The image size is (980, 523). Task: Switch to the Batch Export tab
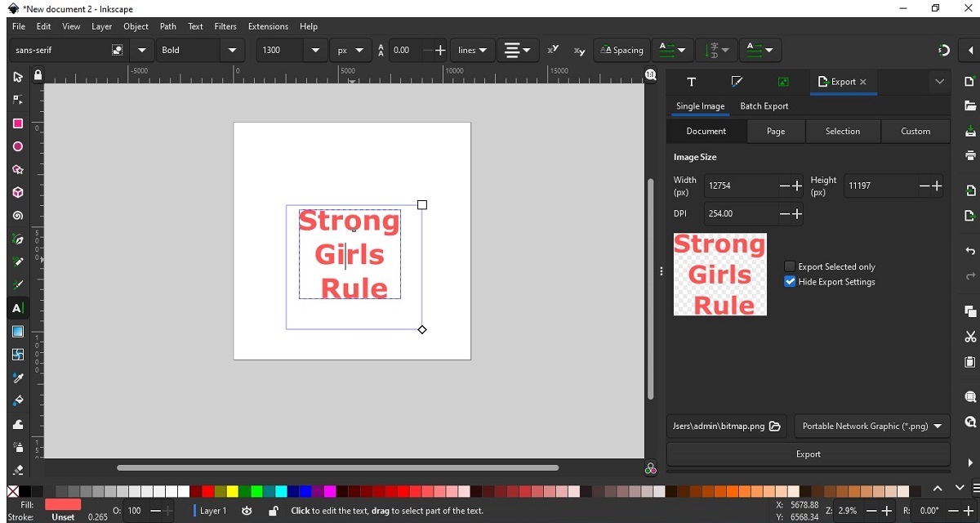[x=764, y=106]
